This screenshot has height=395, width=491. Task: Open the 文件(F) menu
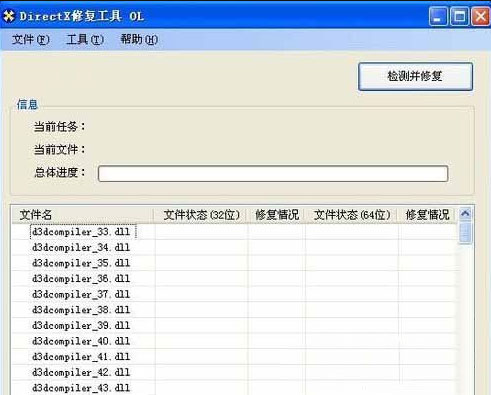(x=30, y=40)
